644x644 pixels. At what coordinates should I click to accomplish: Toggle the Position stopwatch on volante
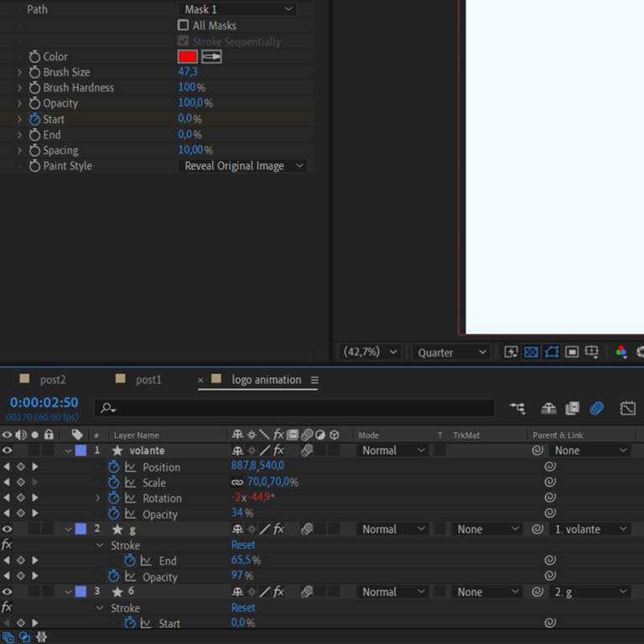pyautogui.click(x=114, y=467)
